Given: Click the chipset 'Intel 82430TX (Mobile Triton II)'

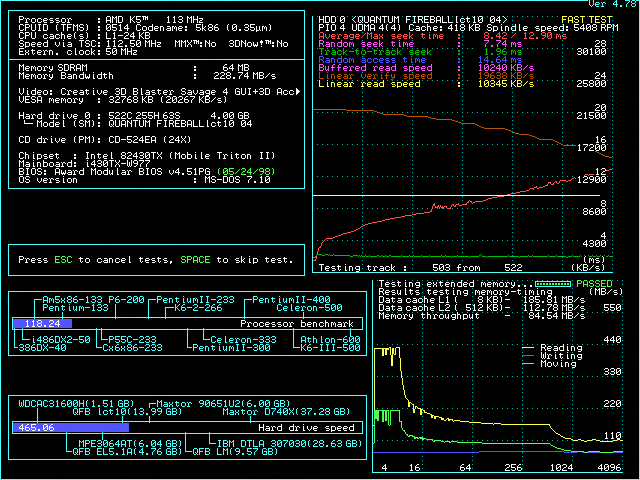Looking at the screenshot, I should [180, 156].
